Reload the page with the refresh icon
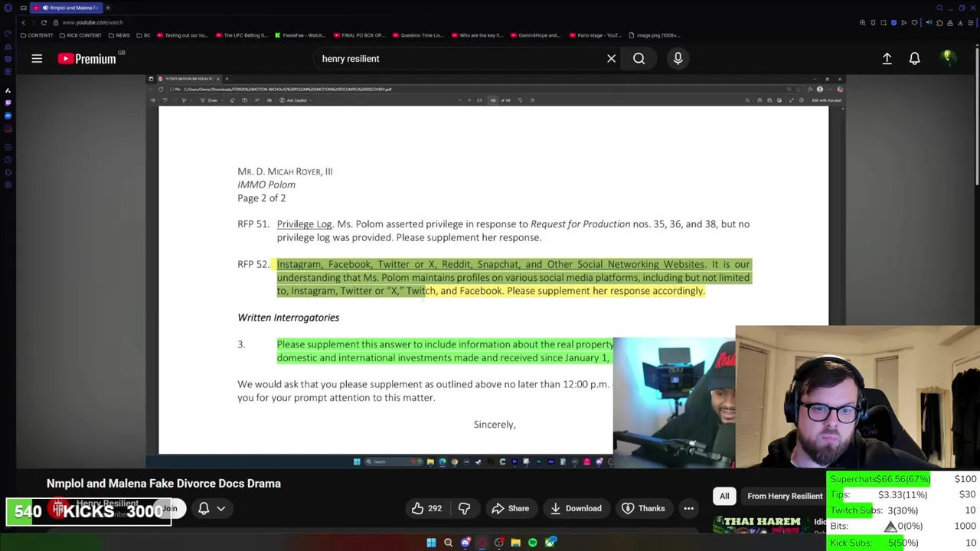980x551 pixels. pos(44,22)
